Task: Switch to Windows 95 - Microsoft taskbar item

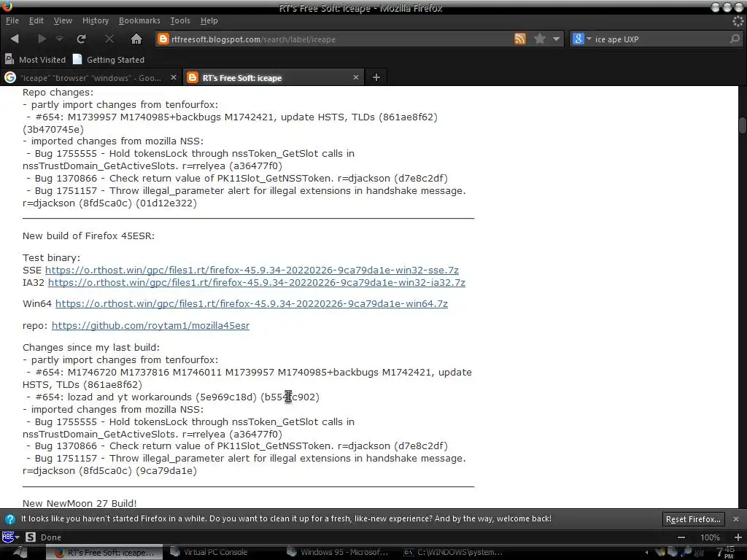Action: (339, 553)
